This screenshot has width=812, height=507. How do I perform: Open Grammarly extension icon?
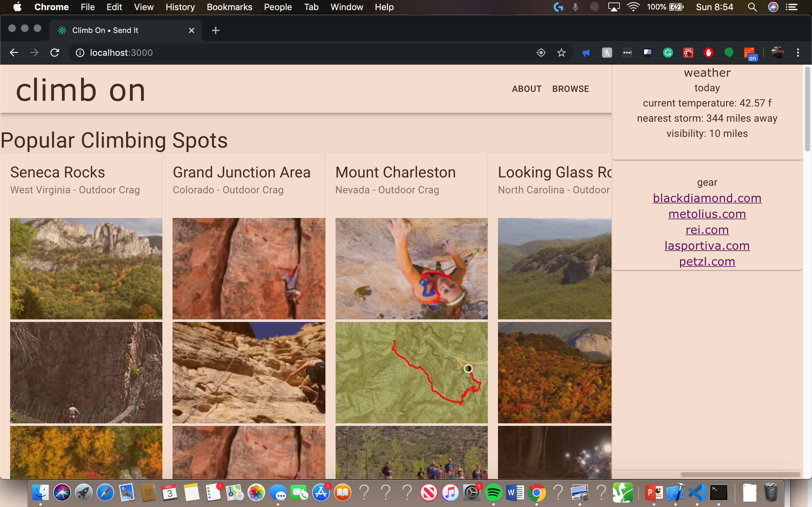click(668, 53)
